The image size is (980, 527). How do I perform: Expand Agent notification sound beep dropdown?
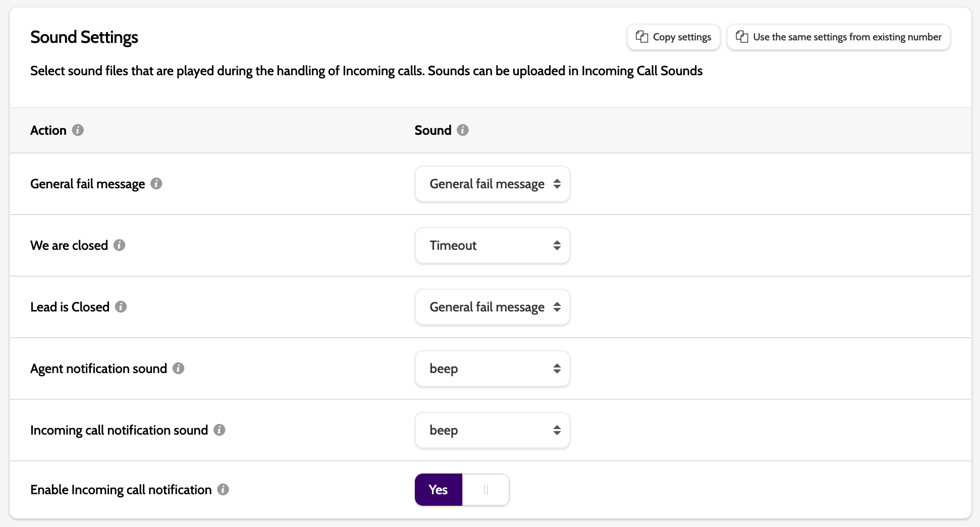coord(492,368)
